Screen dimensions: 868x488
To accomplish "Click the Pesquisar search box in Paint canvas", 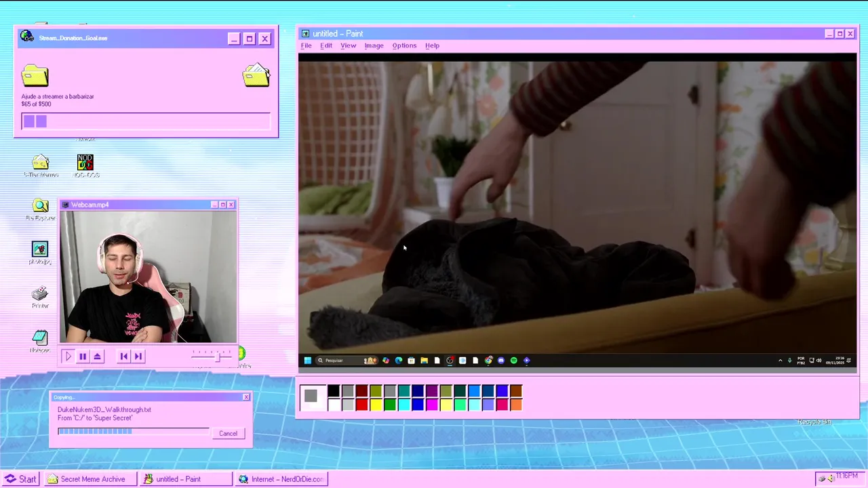I will point(347,361).
